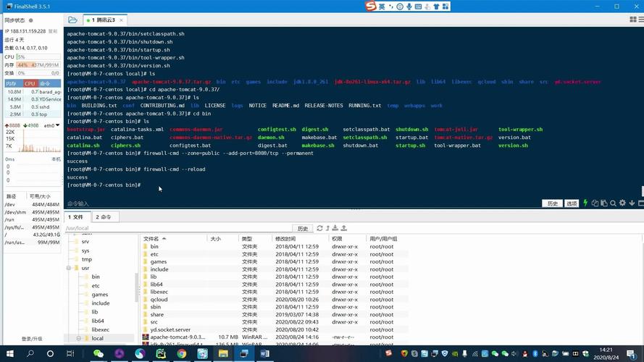
Task: Sort process list by CPU
Action: 30,83
